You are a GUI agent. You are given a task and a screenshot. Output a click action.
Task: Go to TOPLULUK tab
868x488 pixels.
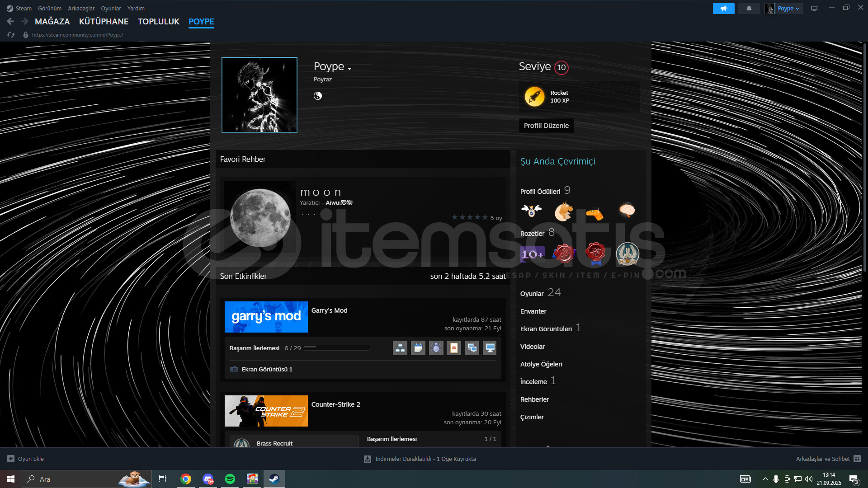(159, 21)
